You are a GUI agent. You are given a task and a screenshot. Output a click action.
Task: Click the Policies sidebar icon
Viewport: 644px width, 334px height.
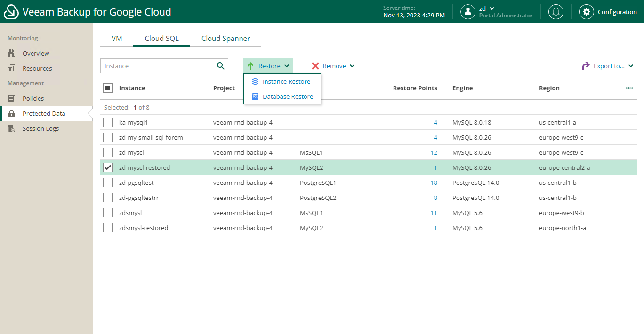12,98
